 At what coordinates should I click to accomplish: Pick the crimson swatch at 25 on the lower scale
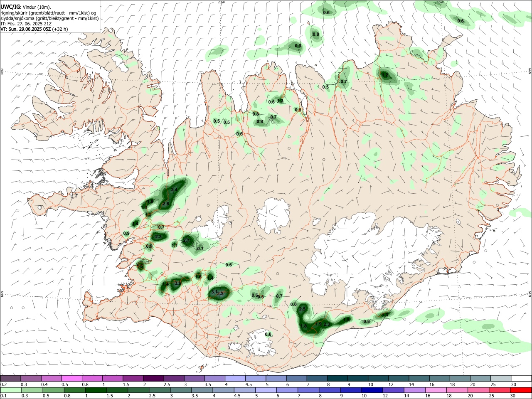pos(500,389)
